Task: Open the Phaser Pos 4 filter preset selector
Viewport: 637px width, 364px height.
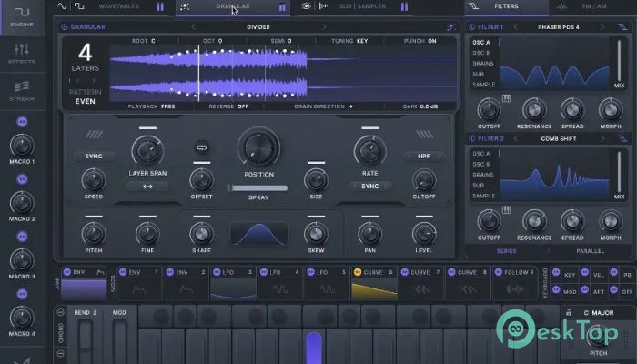Action: [558, 27]
